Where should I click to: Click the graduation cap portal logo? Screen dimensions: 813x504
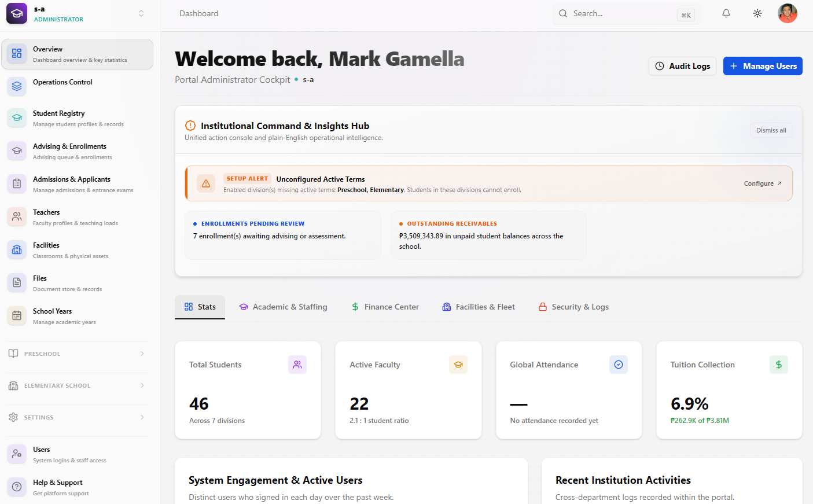(17, 13)
